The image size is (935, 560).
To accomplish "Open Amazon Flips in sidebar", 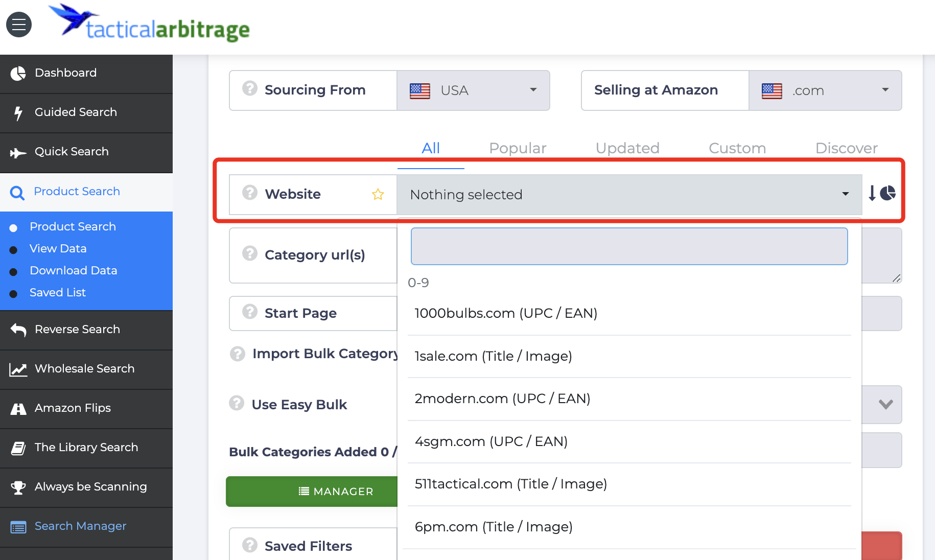I will tap(86, 408).
